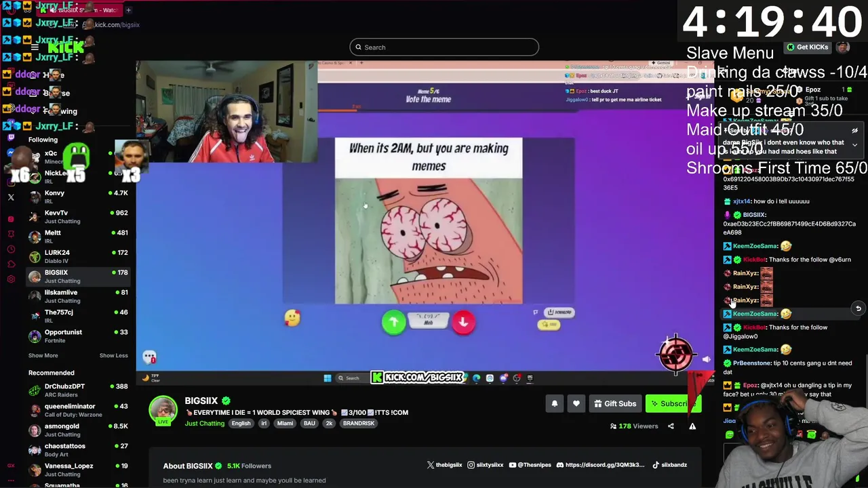Select the 2k tag
This screenshot has height=488, width=868.
(329, 424)
